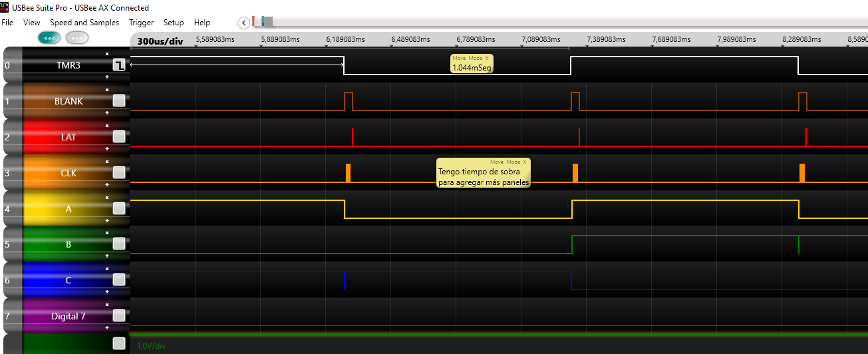Click the falling-edge trigger icon on TMR3
Viewport: 868px width, 354px height.
tap(119, 65)
